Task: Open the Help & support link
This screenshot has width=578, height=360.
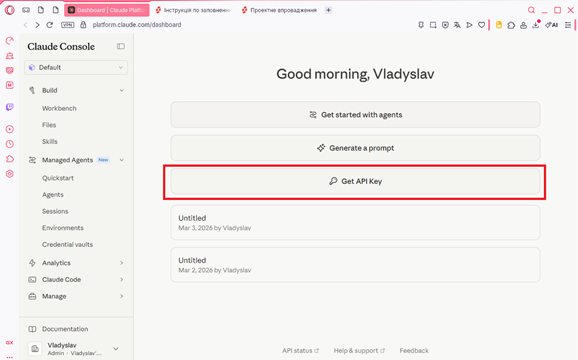Action: coord(359,350)
